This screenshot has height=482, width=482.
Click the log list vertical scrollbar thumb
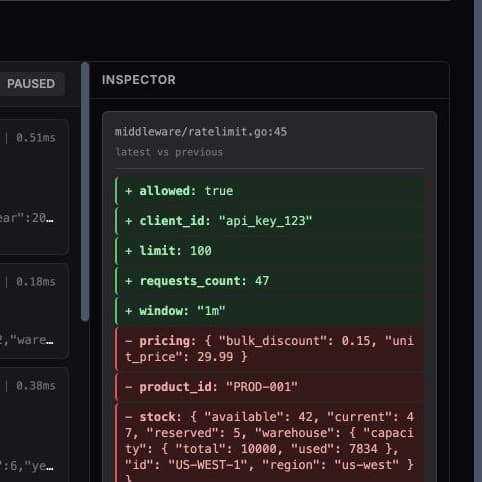coord(85,192)
